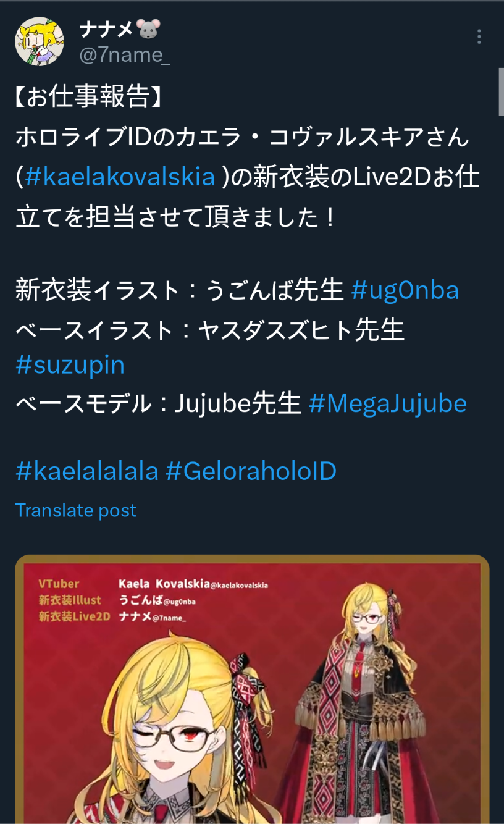Click the 新衣装Live2D credit line in image
Screen dimensions: 504x824
112,616
